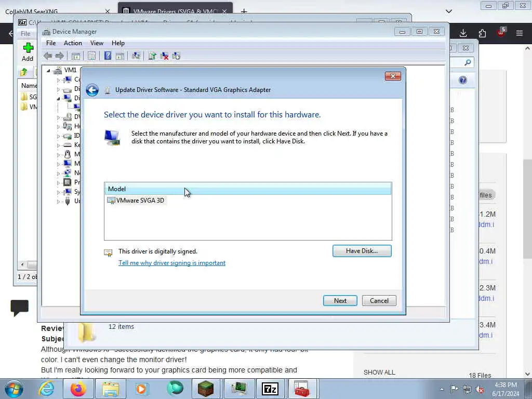Expand the DVD drives node arrow
Screen dimensions: 532x399
click(58, 117)
